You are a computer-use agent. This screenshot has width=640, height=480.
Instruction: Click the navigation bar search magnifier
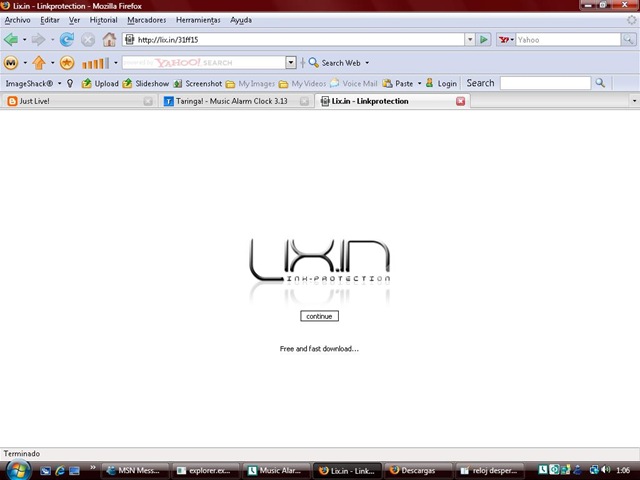click(628, 39)
